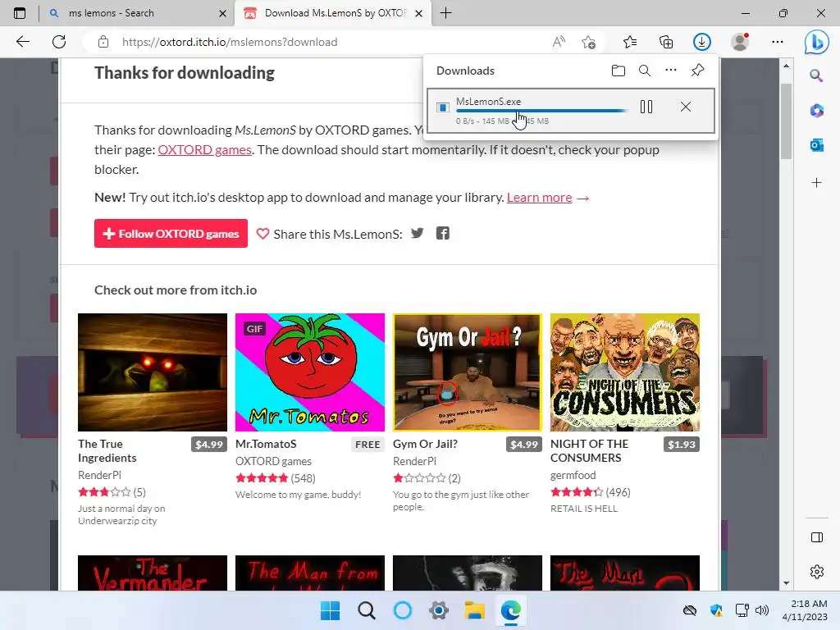The width and height of the screenshot is (840, 630).
Task: Toggle the sidebar visibility icon
Action: pos(816,537)
